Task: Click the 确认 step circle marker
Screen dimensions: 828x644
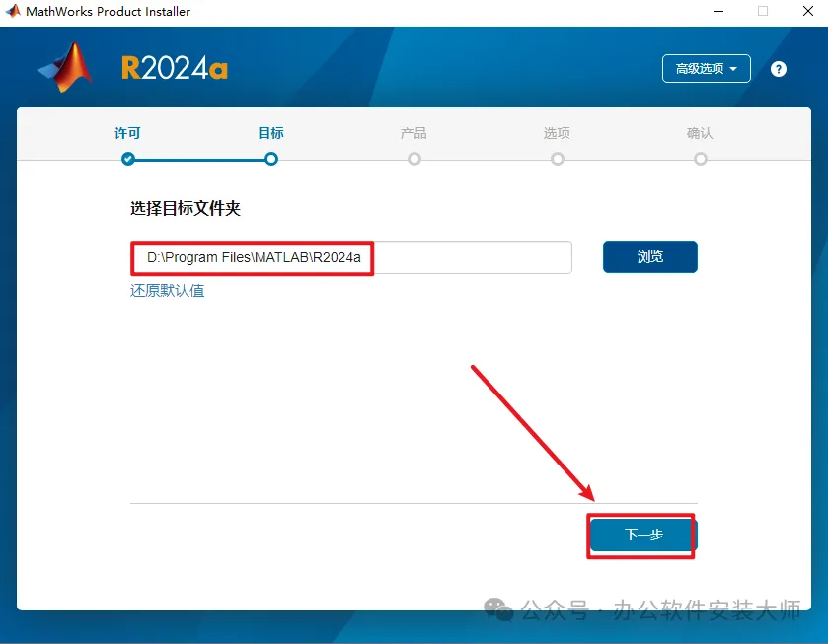Action: point(701,159)
